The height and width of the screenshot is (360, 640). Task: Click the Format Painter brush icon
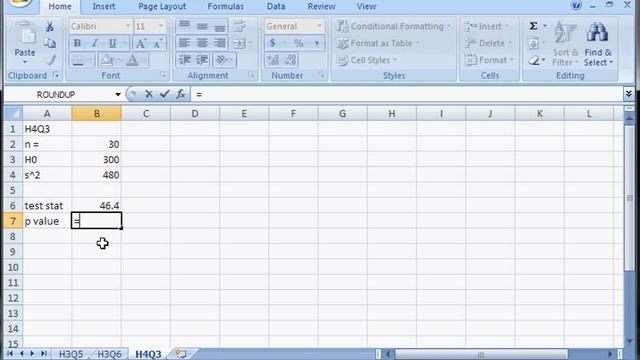point(51,60)
